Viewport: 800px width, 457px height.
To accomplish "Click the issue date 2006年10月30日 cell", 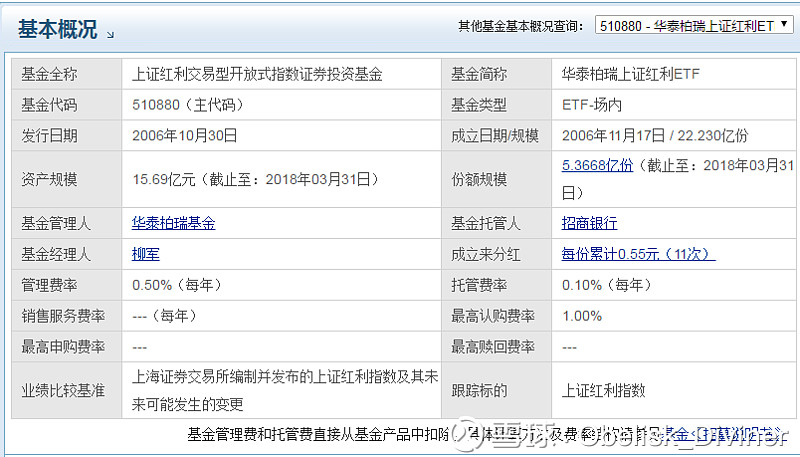I will point(185,136).
